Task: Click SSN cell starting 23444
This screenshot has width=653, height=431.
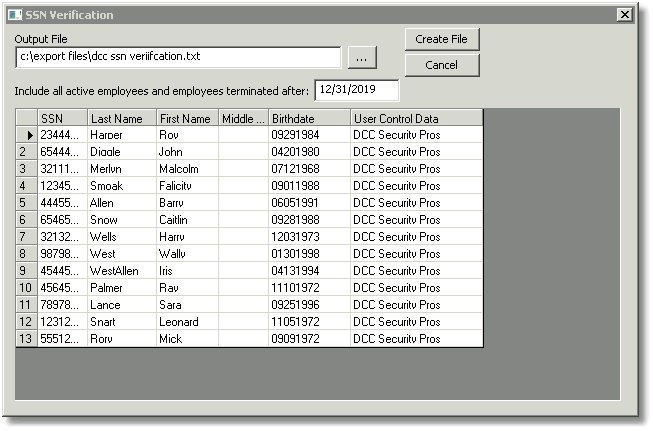Action: 62,135
